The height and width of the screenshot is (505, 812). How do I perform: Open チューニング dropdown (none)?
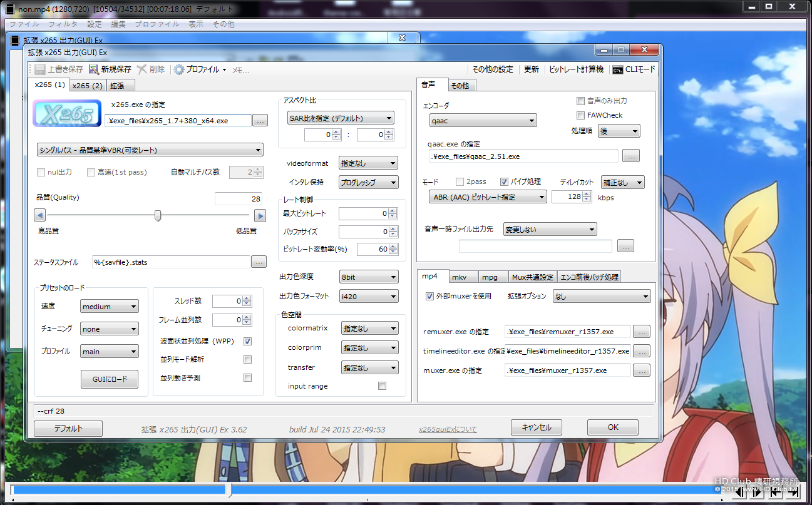pos(110,329)
